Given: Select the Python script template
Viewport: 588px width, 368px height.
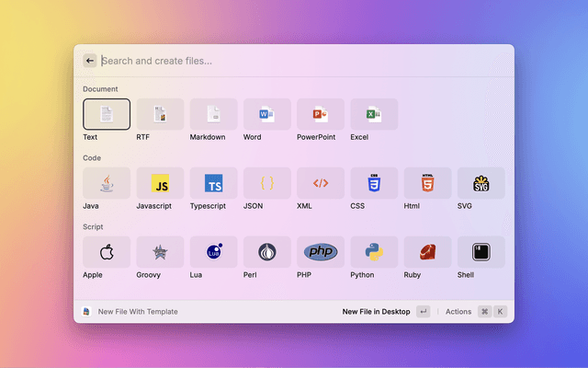Looking at the screenshot, I should point(374,252).
